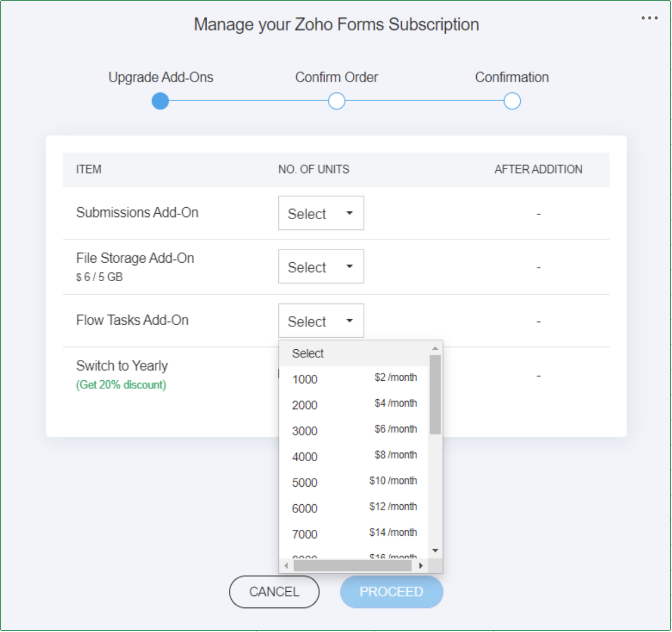Click '(Get 20% discount)' green text

coord(121,385)
